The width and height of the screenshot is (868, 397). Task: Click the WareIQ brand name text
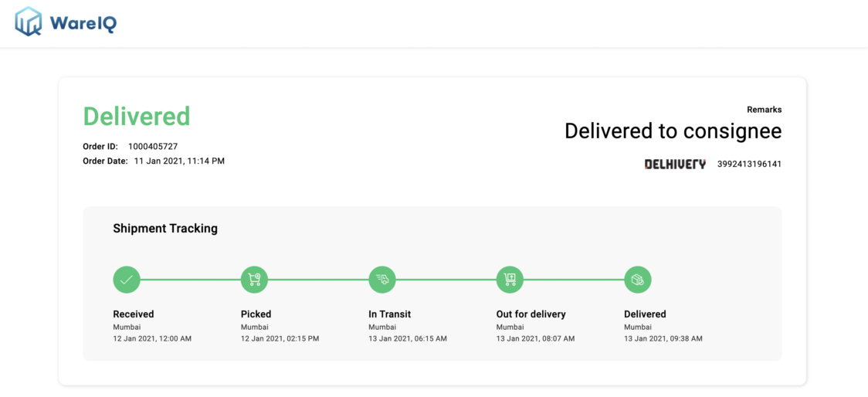83,23
